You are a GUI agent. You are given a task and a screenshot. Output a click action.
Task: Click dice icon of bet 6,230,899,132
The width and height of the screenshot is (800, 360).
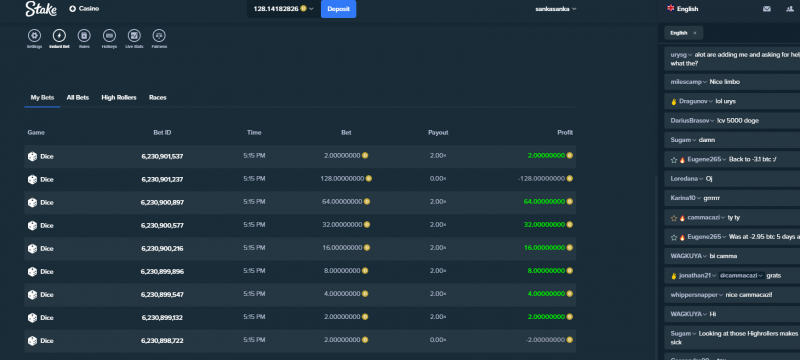pos(32,318)
